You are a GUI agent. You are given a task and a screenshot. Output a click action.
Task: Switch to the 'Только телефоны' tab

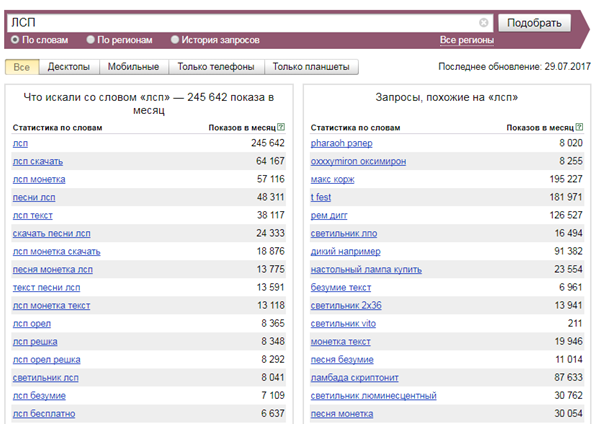(216, 67)
